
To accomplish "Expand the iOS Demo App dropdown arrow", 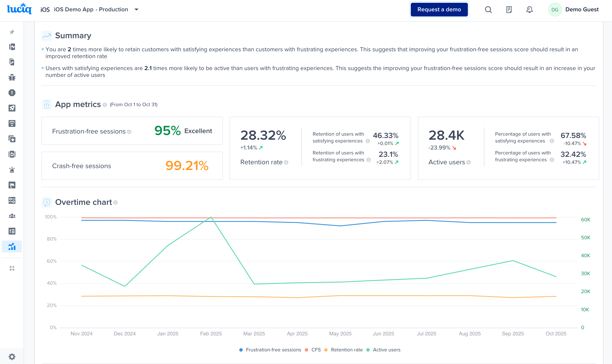I will pyautogui.click(x=136, y=10).
